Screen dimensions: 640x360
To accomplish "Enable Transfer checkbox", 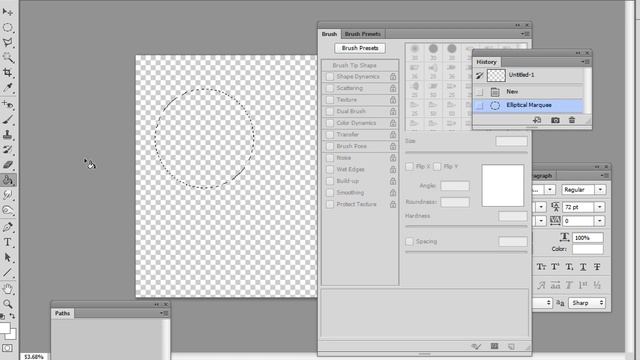I will (x=330, y=135).
